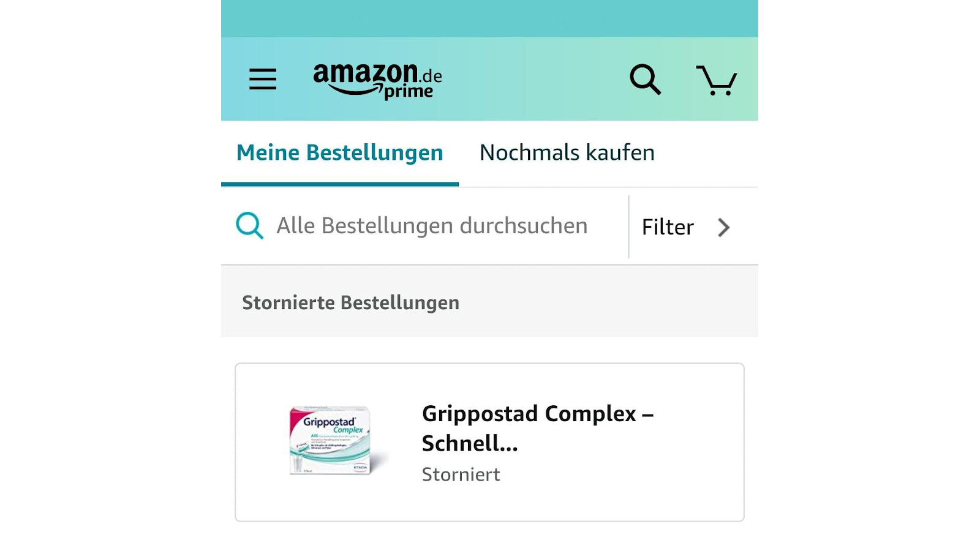Open the hamburger navigation menu
The image size is (980, 551).
(x=263, y=79)
